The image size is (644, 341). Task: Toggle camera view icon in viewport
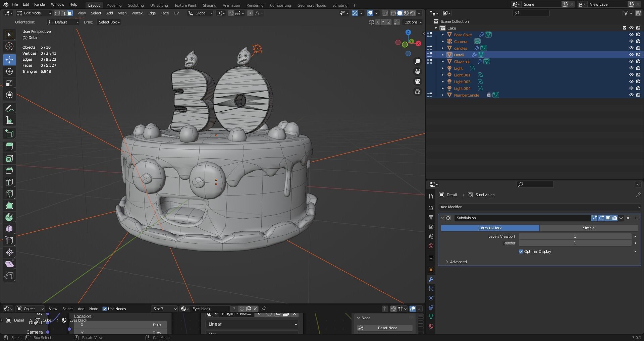click(x=418, y=81)
